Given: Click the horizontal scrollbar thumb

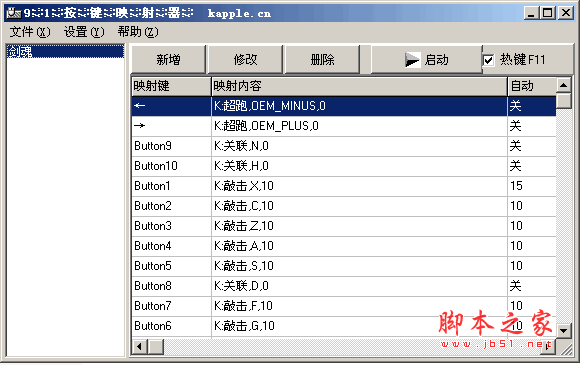Looking at the screenshot, I should coord(156,347).
